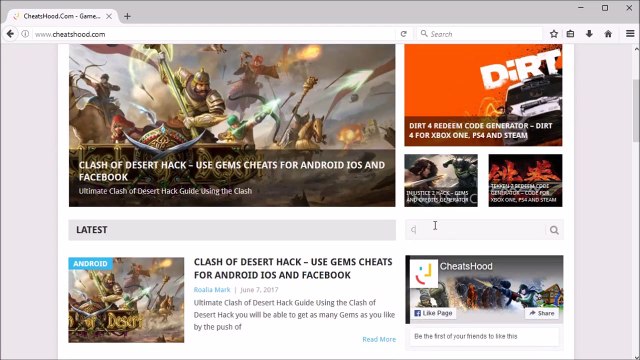Bookmark this page with the star icon
This screenshot has height=360, width=640.
(553, 34)
